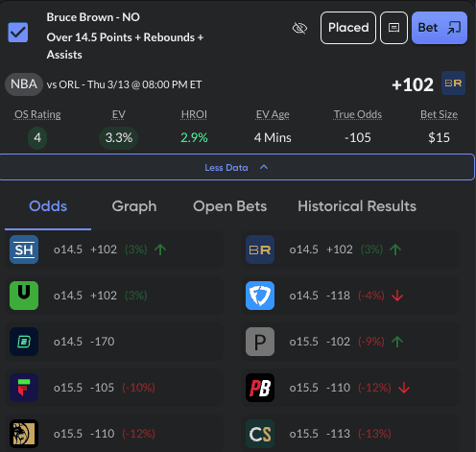Uncheck the Bruce Brown bet checkbox
Image resolution: width=476 pixels, height=452 pixels.
(18, 33)
